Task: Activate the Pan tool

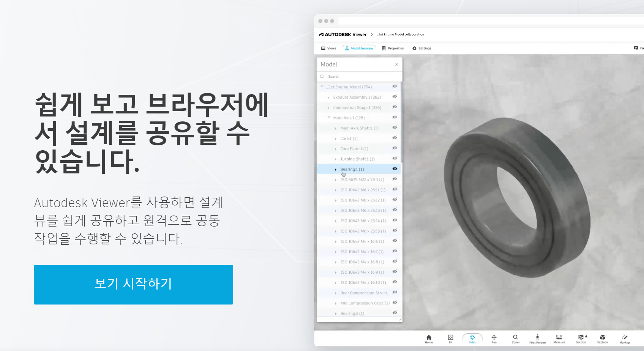Action: (494, 338)
